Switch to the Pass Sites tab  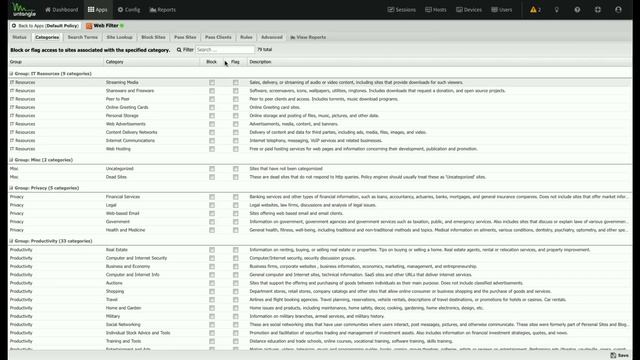click(x=185, y=37)
